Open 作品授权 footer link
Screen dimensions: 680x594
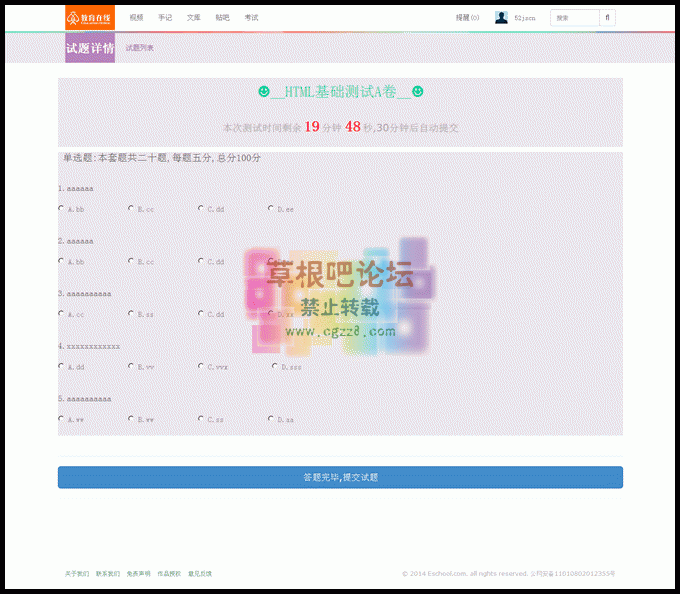click(169, 574)
